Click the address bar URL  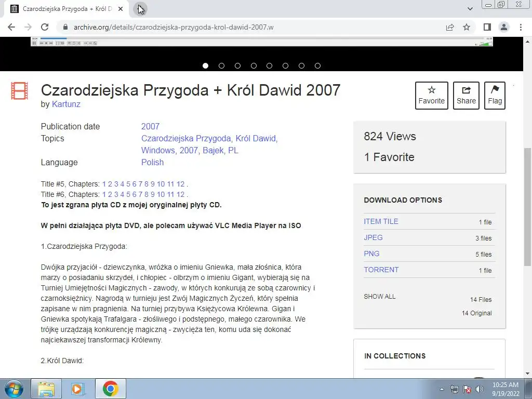coord(174,27)
